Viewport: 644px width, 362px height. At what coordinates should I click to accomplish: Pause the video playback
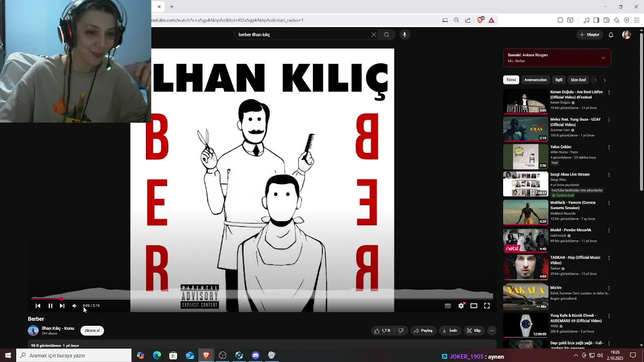(50, 306)
